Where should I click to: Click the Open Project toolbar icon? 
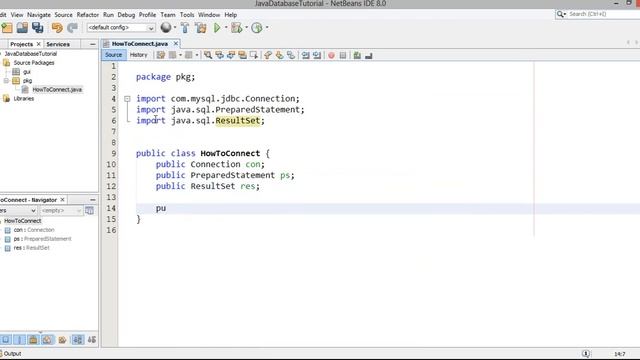pyautogui.click(x=22, y=28)
